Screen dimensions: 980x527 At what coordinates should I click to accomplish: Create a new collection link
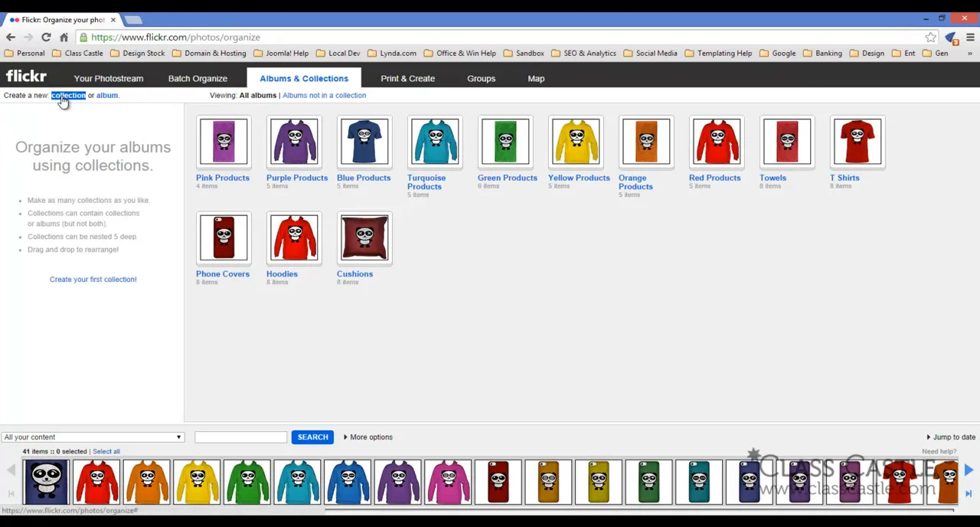coord(68,95)
